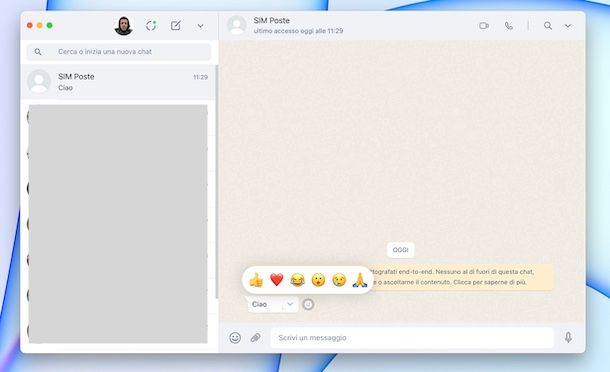610x372 pixels.
Task: React with folded hands emoji
Action: pos(360,280)
